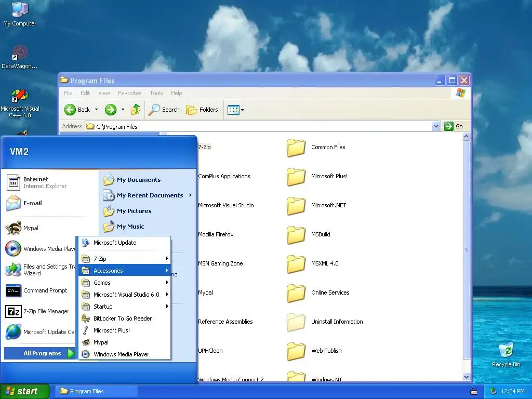Open the Help menu
Viewport: 532px width, 399px height.
point(176,93)
